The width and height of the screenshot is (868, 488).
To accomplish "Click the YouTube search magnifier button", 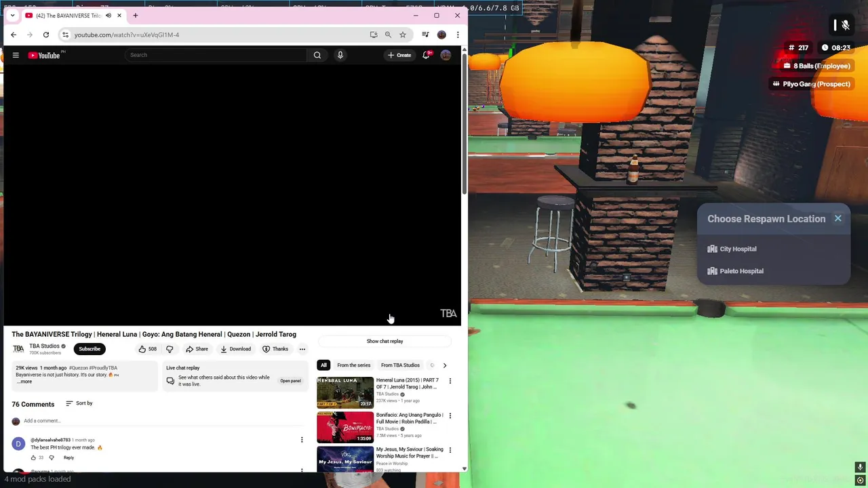I will click(317, 55).
